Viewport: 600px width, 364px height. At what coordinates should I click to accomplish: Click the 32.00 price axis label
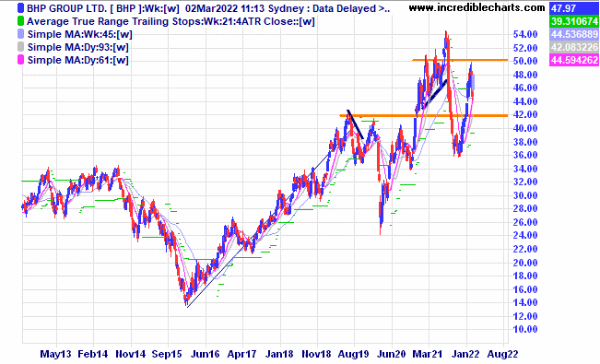tap(525, 182)
